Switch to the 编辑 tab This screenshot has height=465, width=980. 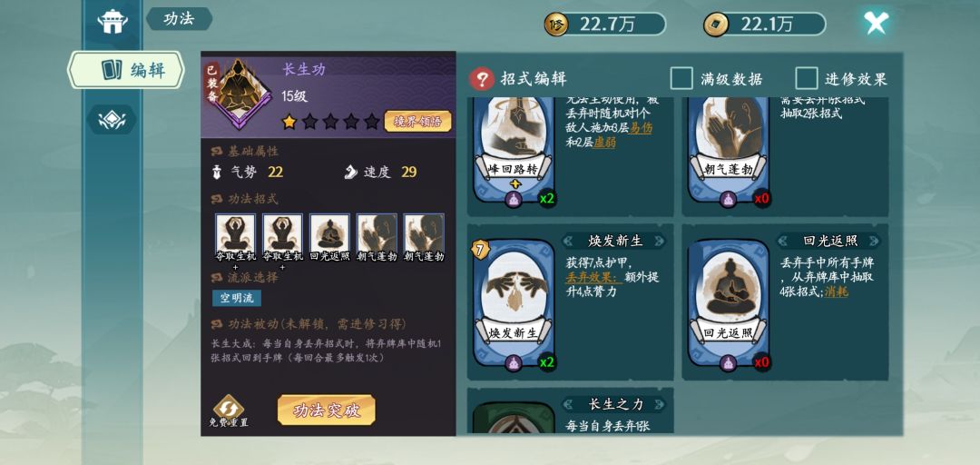127,70
